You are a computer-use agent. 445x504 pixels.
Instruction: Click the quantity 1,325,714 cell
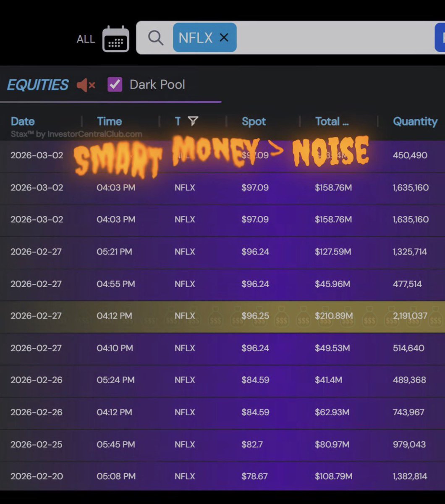[x=410, y=252]
